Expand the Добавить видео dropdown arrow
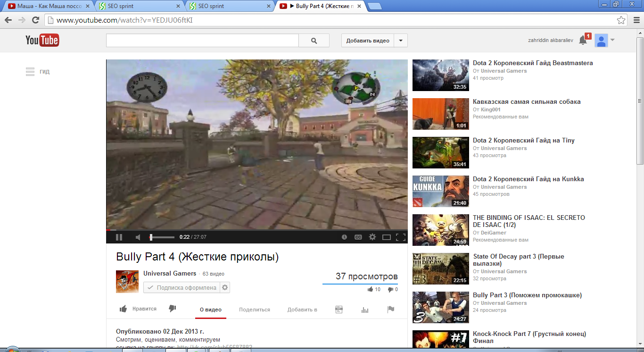644x352 pixels. point(401,41)
